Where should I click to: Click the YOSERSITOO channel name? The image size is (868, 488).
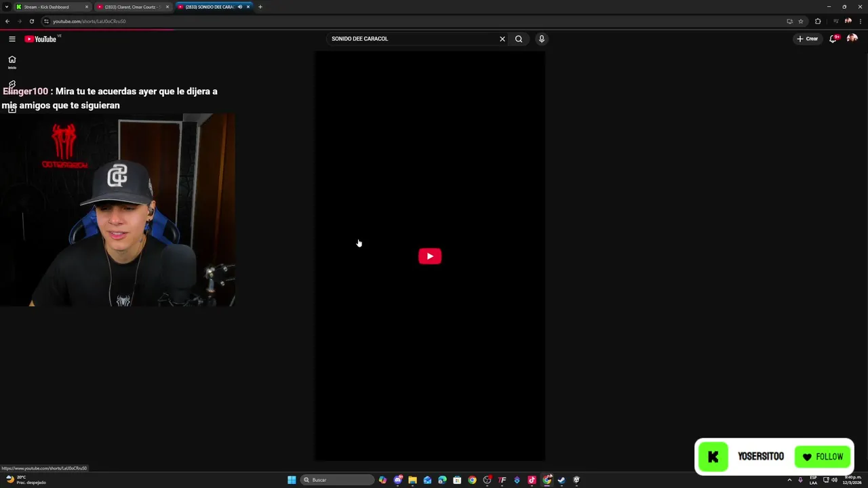coord(761,457)
